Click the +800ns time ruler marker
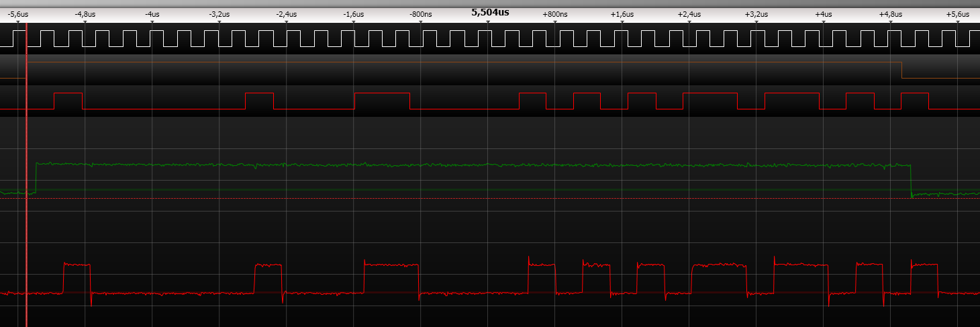The width and height of the screenshot is (980, 327). coord(555,14)
